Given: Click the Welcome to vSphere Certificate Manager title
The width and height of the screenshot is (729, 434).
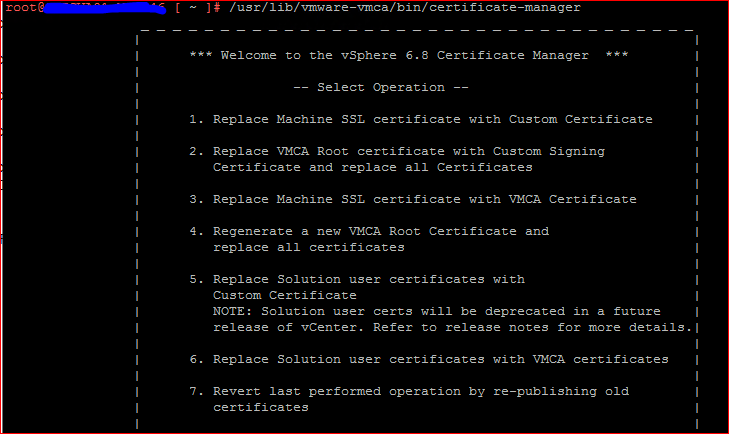Looking at the screenshot, I should [408, 55].
